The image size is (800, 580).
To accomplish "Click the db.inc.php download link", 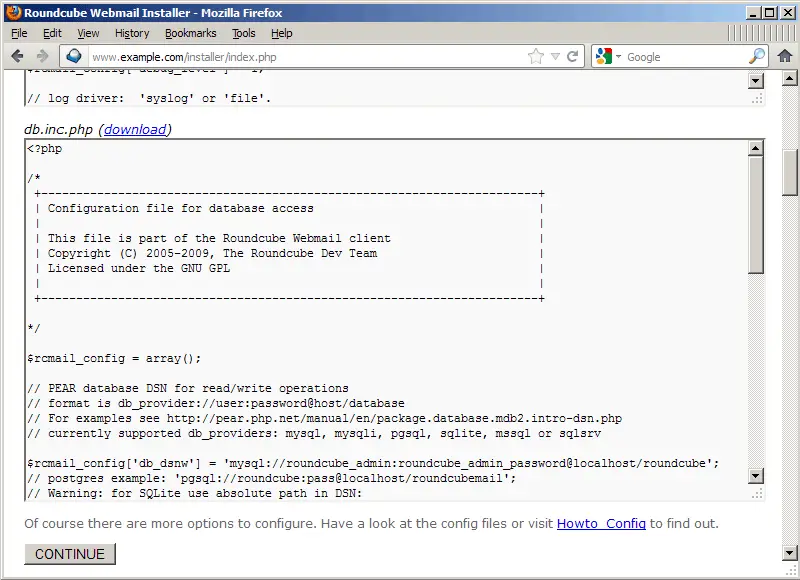I will 135,130.
